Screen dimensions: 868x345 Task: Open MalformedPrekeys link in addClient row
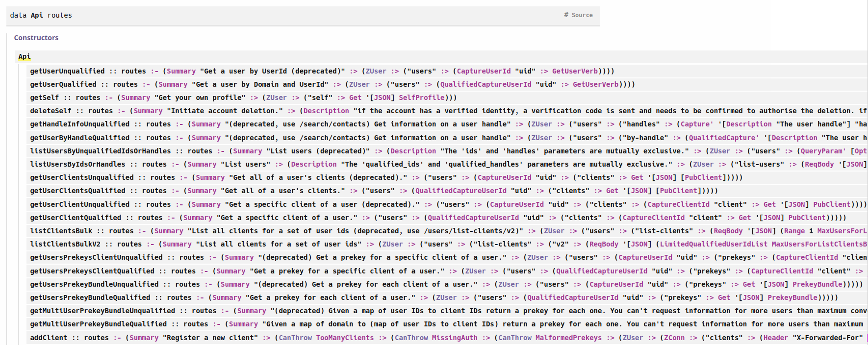[568, 338]
